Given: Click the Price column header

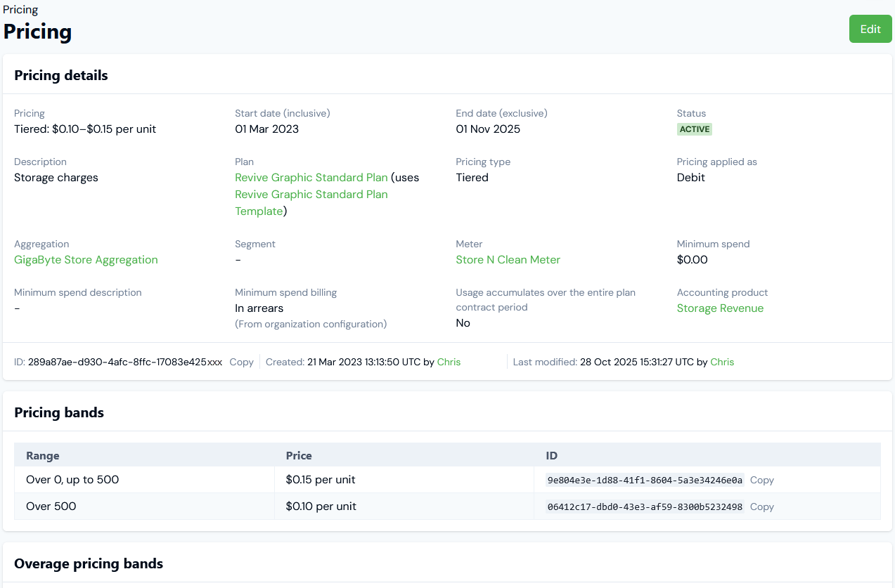Looking at the screenshot, I should 299,456.
